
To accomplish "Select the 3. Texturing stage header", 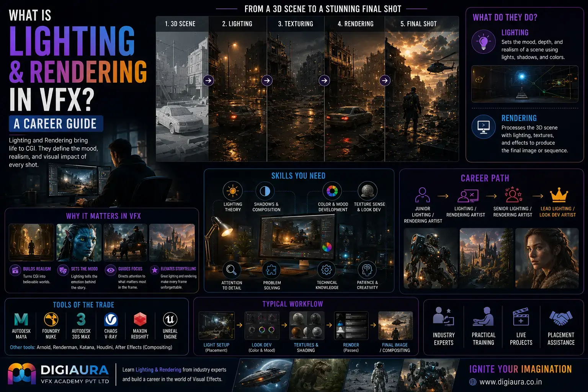I will point(296,24).
